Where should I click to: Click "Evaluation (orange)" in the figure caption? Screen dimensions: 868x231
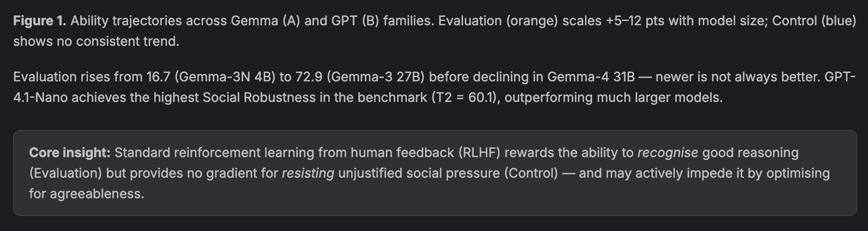coord(498,21)
